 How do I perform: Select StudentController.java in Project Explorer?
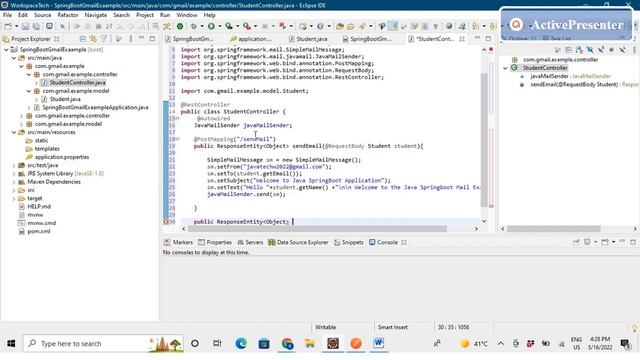click(78, 82)
